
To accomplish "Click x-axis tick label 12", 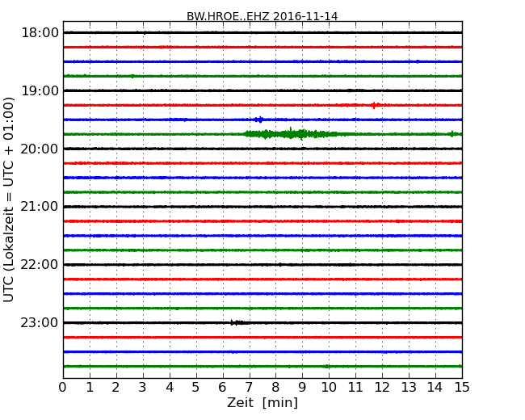I will coord(382,387).
